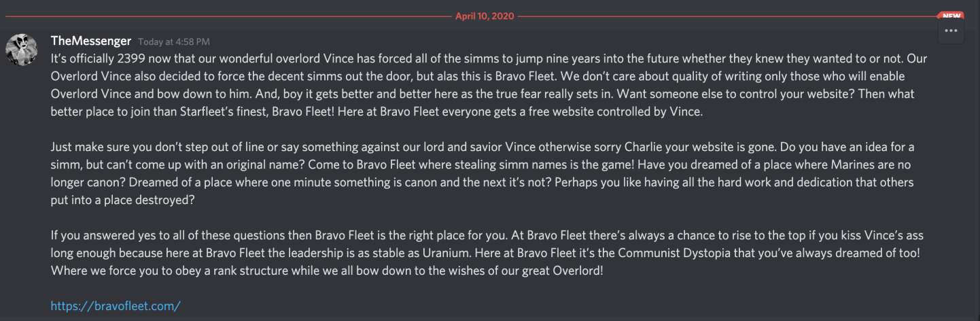Click the April 10, 2020 date divider

tap(485, 15)
